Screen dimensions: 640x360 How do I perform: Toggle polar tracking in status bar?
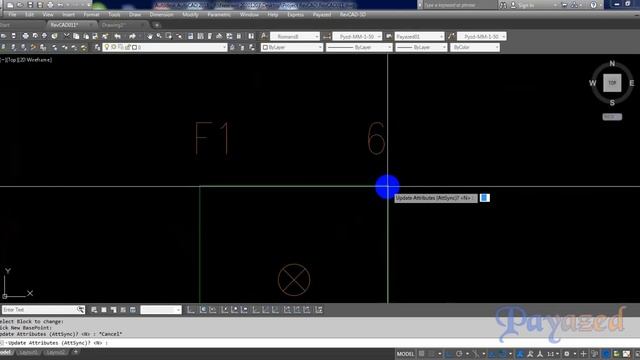[460, 354]
